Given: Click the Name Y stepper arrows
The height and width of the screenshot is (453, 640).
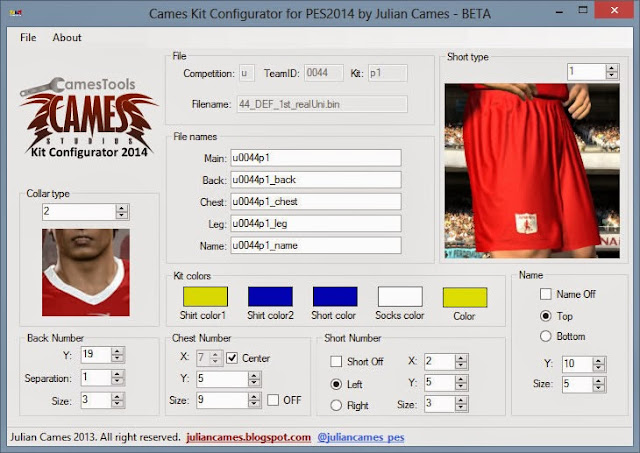Looking at the screenshot, I should click(x=599, y=364).
